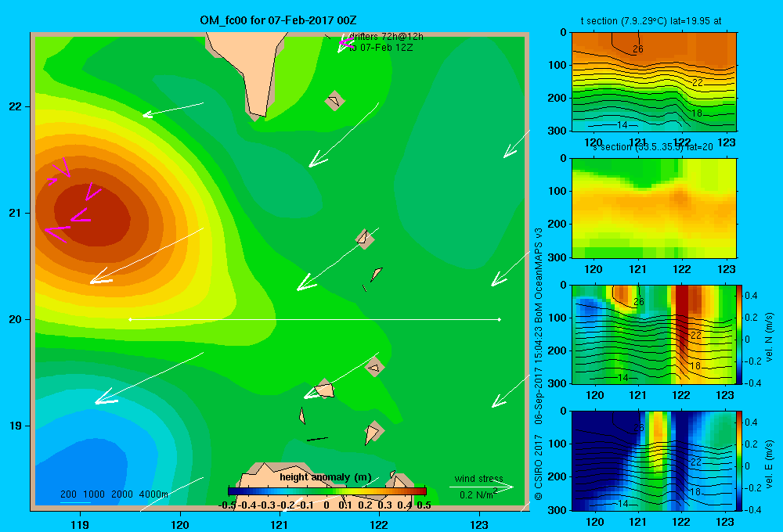Click the '0.2 N/m' wind stress value
Image resolution: width=783 pixels, height=532 pixels.
477,495
